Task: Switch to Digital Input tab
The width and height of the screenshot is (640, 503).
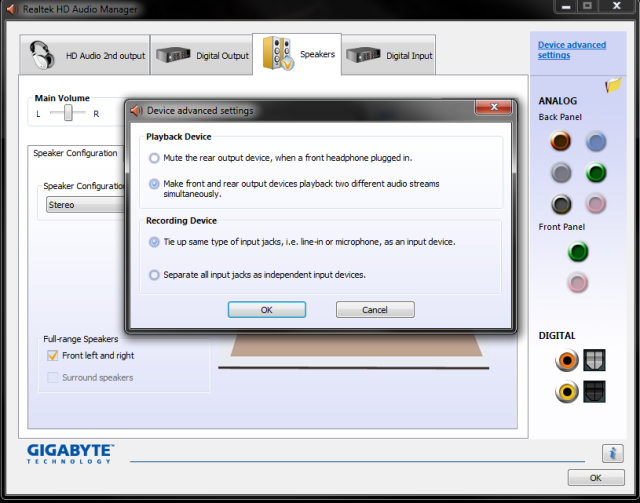Action: coord(389,55)
